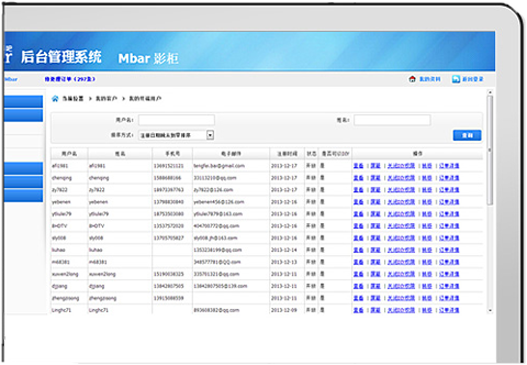The height and width of the screenshot is (365, 527).
Task: Click email 893608382@qq.com
Action: coord(216,310)
